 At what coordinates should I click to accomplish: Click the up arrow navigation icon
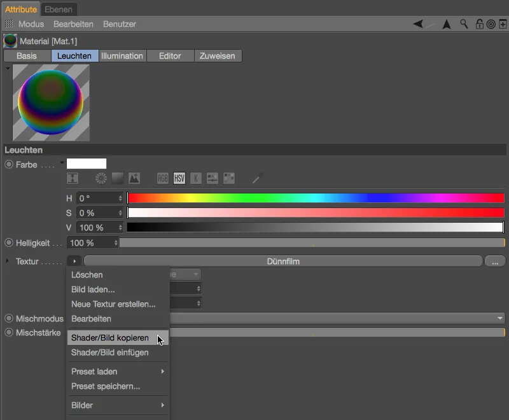coord(447,24)
